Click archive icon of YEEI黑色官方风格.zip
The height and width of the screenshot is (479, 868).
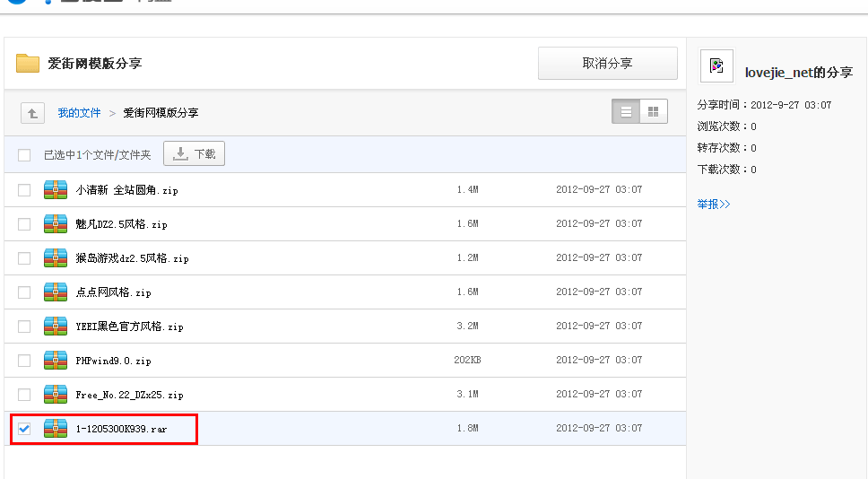click(x=56, y=327)
